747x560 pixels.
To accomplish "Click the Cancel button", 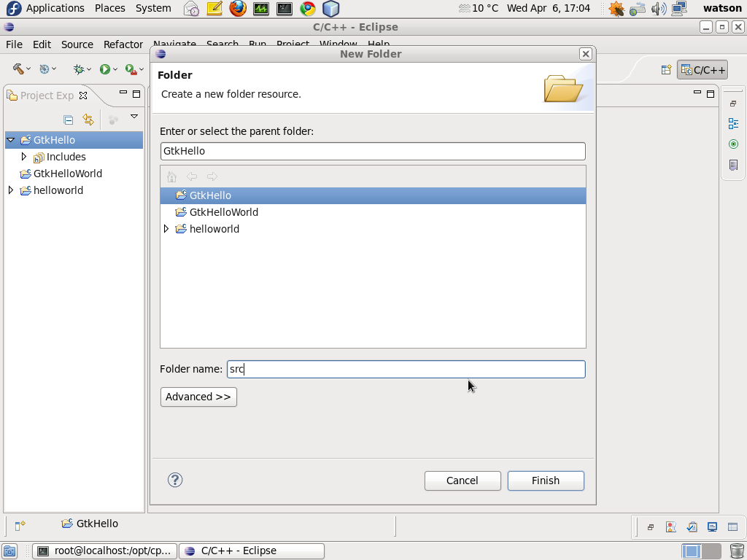I will (x=462, y=481).
